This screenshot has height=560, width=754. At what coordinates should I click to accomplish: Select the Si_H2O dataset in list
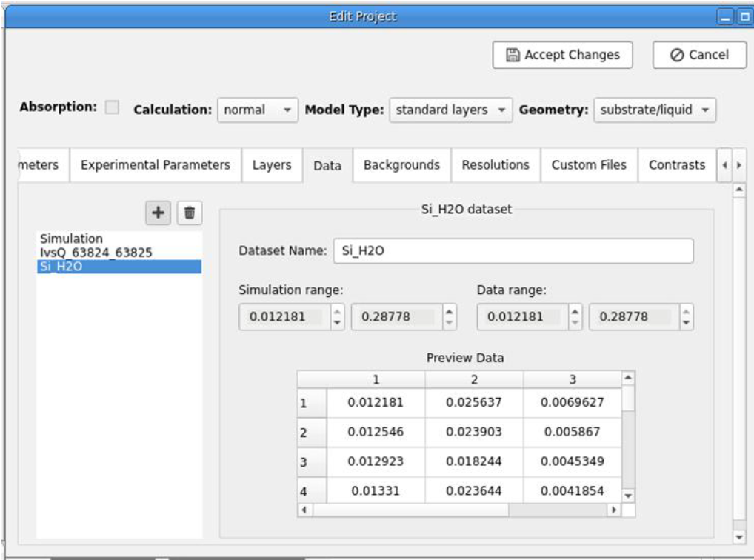119,267
